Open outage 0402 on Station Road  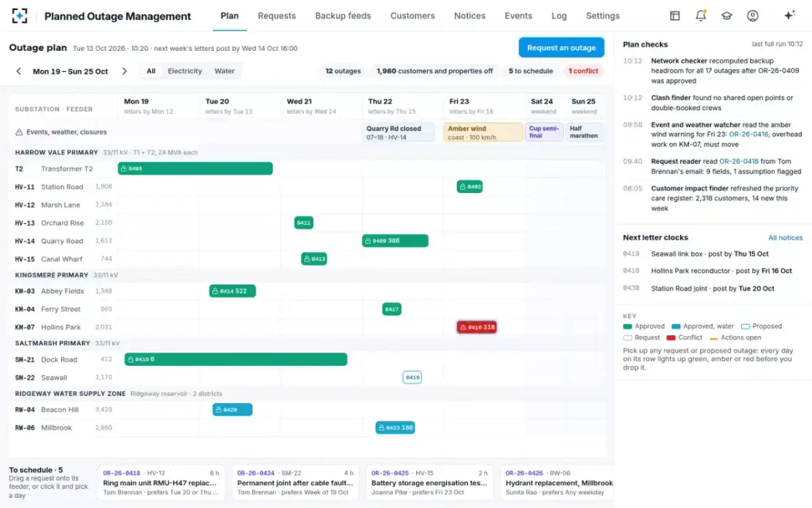(470, 186)
